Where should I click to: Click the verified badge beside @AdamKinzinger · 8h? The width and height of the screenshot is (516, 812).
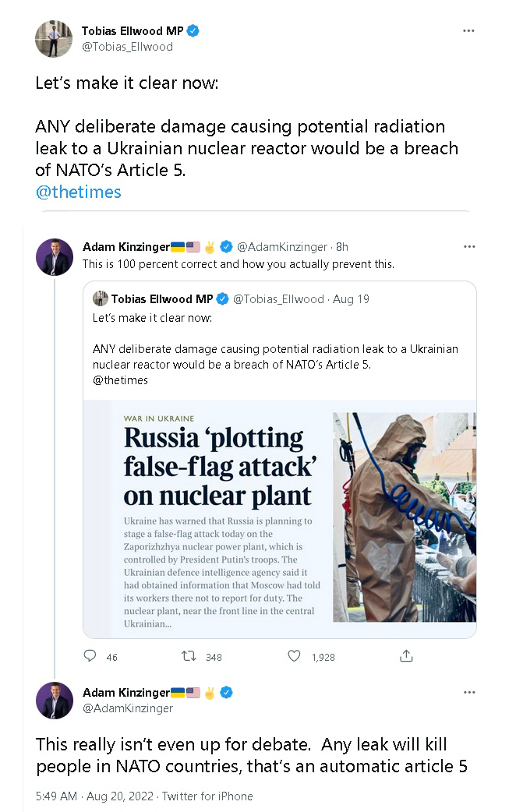[226, 247]
